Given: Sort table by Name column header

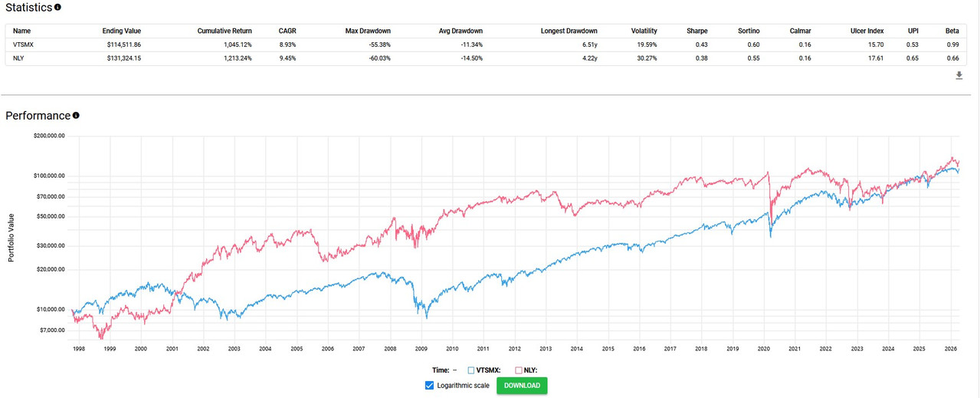Looking at the screenshot, I should click(x=22, y=31).
